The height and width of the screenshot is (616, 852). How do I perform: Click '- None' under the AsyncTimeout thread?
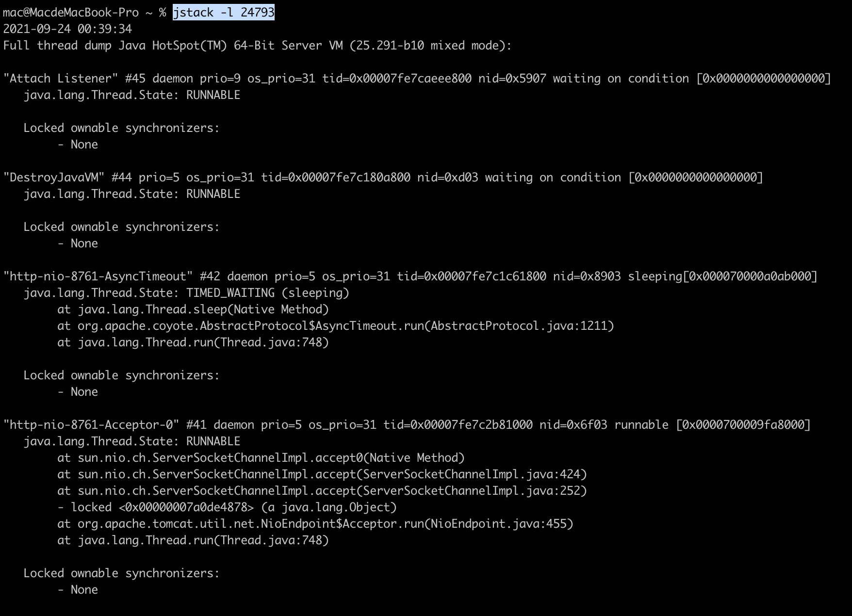point(78,391)
